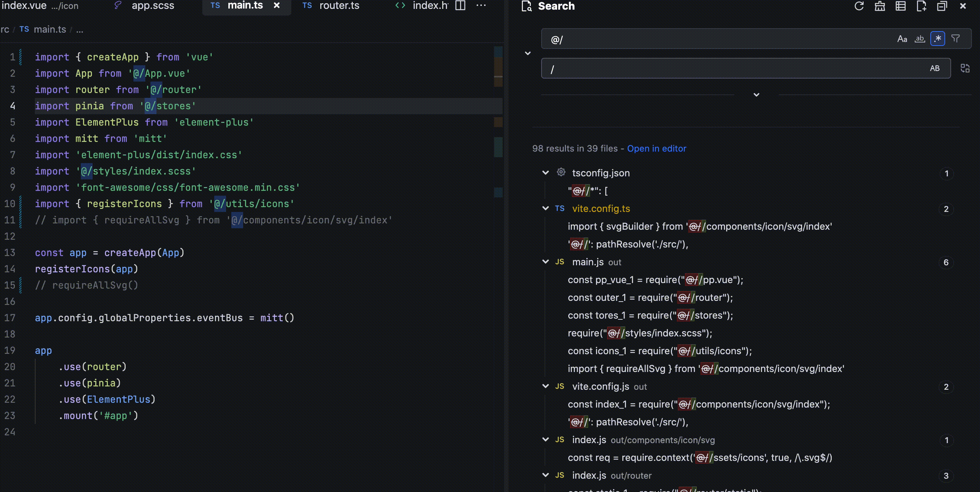Click the Replace All icon
980x492 pixels.
965,69
